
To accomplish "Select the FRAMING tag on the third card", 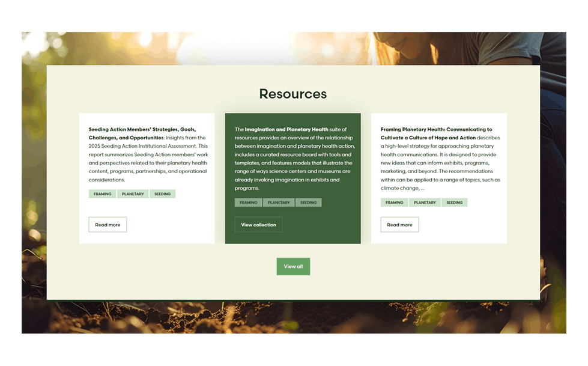I will [x=395, y=203].
